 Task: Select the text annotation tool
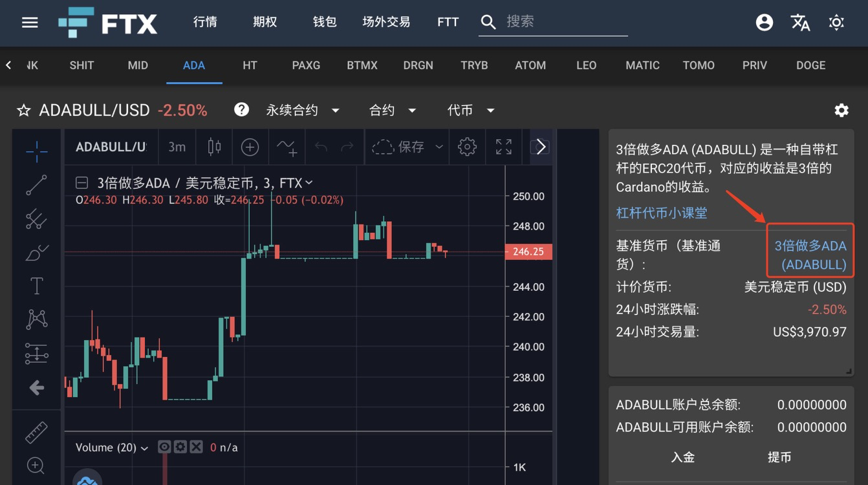click(37, 286)
